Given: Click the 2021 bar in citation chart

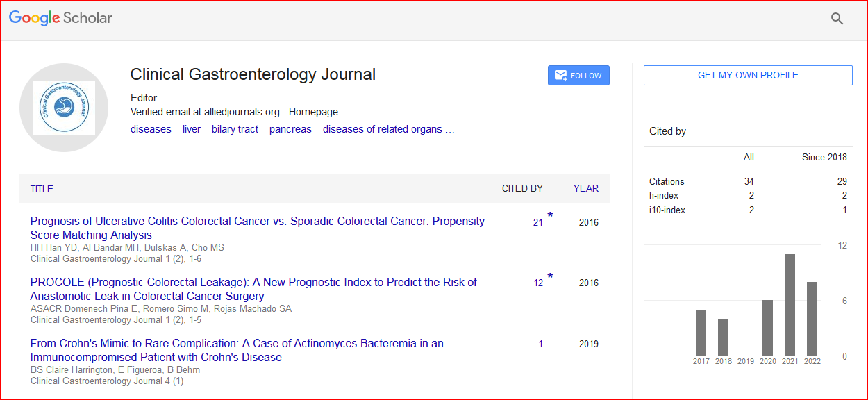Looking at the screenshot, I should pyautogui.click(x=790, y=305).
